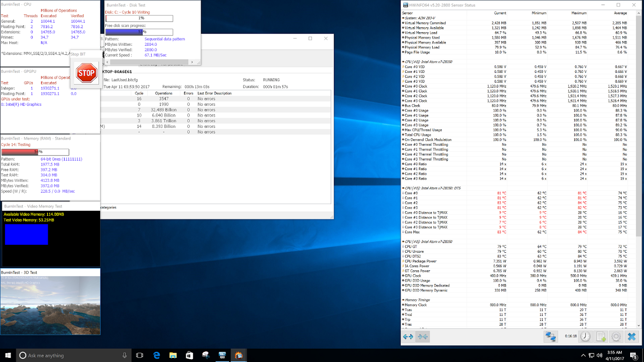This screenshot has width=644, height=362.
Task: Collapse System: A2W Z83-V sensor group
Action: 403,18
